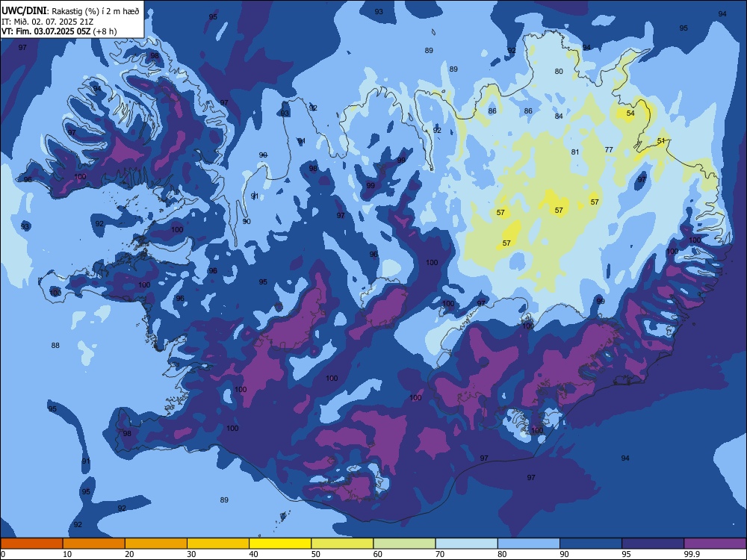Image resolution: width=747 pixels, height=560 pixels.
Task: Choose the 70–80 pale blue legend segment
Action: click(x=466, y=544)
